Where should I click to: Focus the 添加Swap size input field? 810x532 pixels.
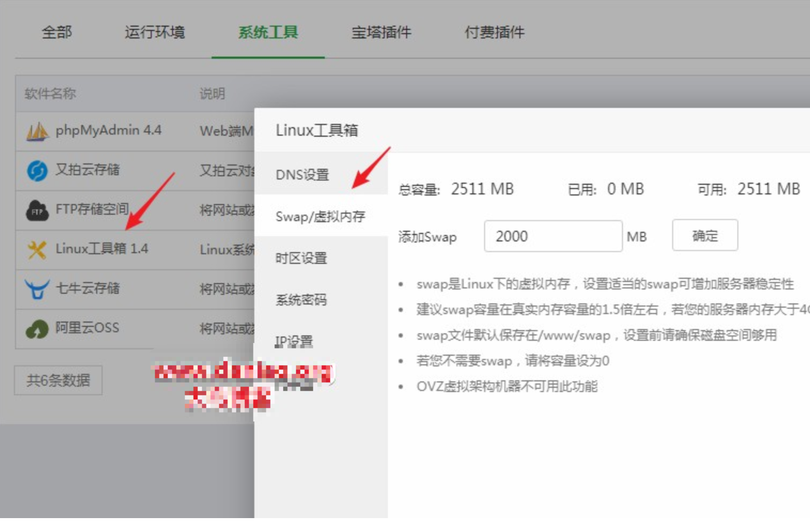(x=553, y=236)
